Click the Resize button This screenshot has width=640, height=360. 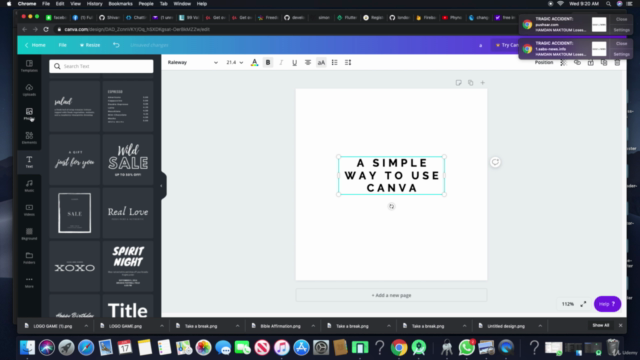(x=90, y=45)
